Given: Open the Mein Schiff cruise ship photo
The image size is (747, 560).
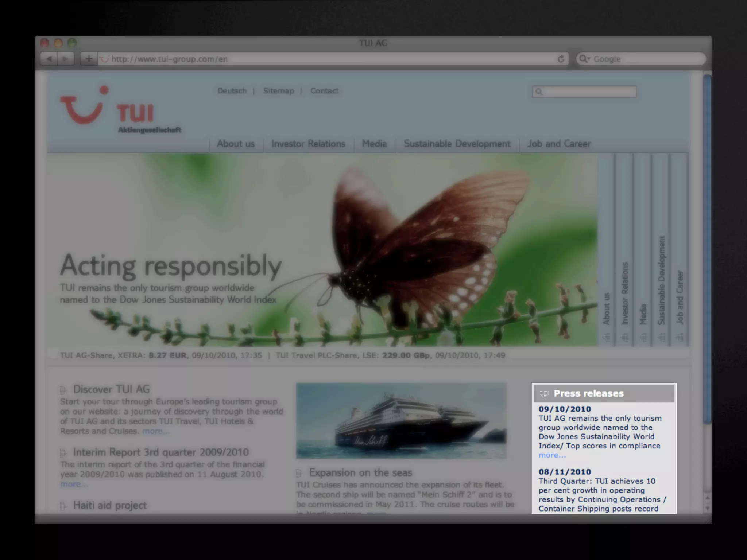Looking at the screenshot, I should tap(401, 420).
